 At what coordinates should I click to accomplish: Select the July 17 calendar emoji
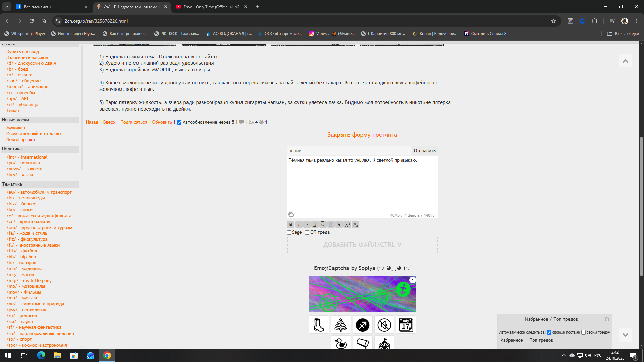(406, 324)
